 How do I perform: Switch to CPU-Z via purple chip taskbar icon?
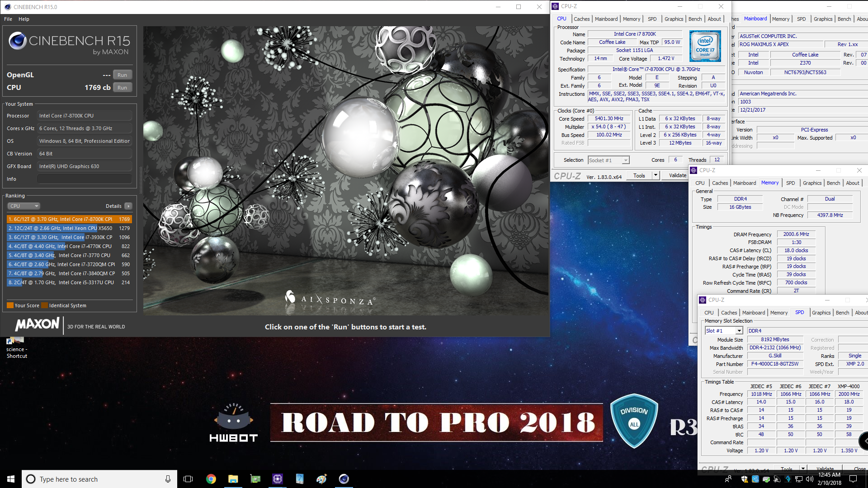(278, 479)
